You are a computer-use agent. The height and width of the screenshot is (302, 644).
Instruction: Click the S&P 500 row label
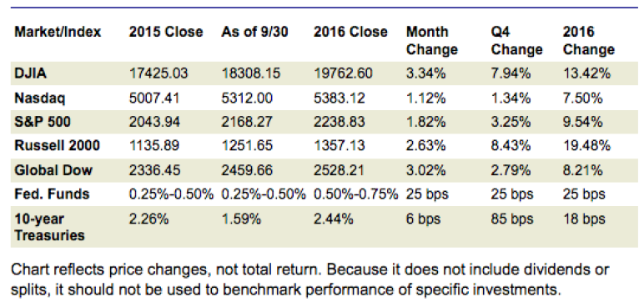[x=43, y=122]
